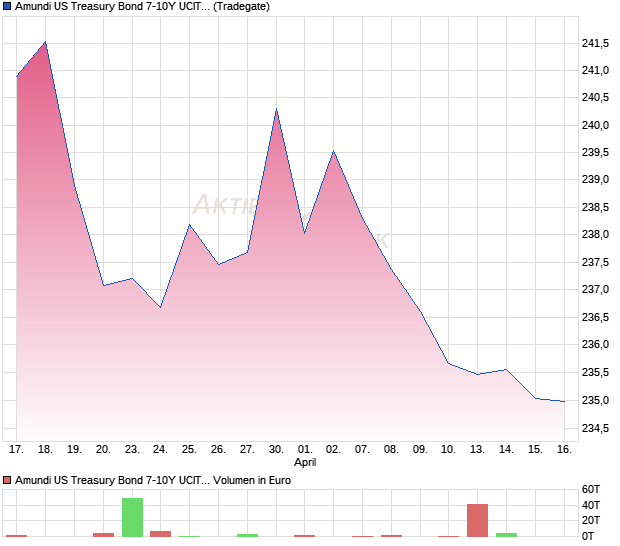Click the price line peak on the 18th
The height and width of the screenshot is (546, 620).
click(x=45, y=42)
